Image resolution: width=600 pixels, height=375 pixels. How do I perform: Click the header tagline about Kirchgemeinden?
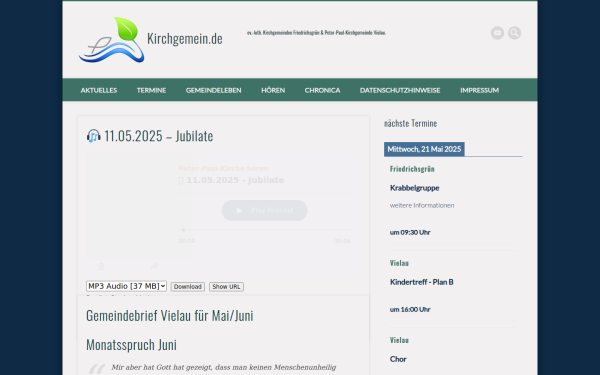pos(316,33)
